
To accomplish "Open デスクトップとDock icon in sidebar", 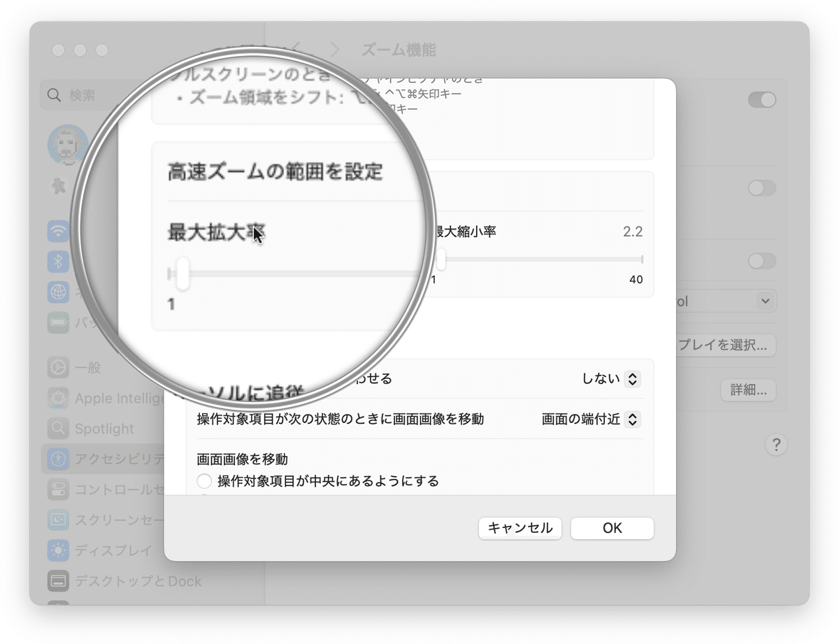I will click(x=58, y=580).
